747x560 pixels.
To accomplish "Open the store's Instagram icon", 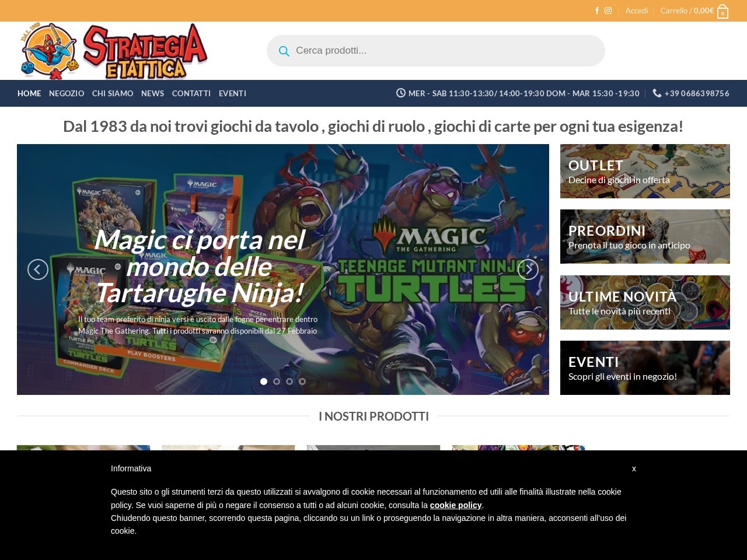I will coord(608,10).
